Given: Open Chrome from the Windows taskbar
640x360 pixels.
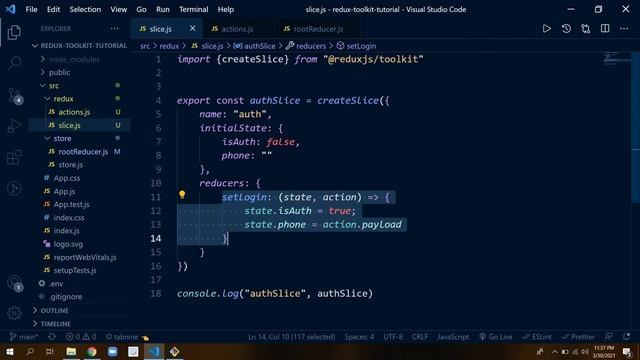Looking at the screenshot, I should [x=92, y=351].
